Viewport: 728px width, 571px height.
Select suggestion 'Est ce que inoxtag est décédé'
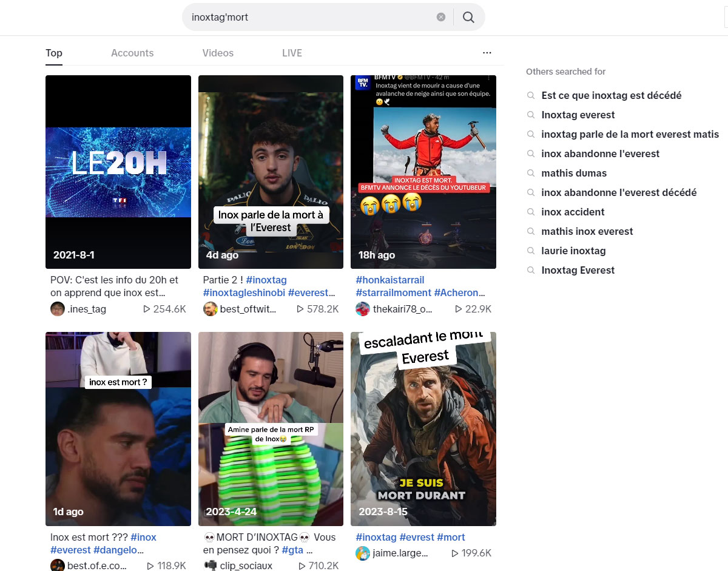(612, 95)
